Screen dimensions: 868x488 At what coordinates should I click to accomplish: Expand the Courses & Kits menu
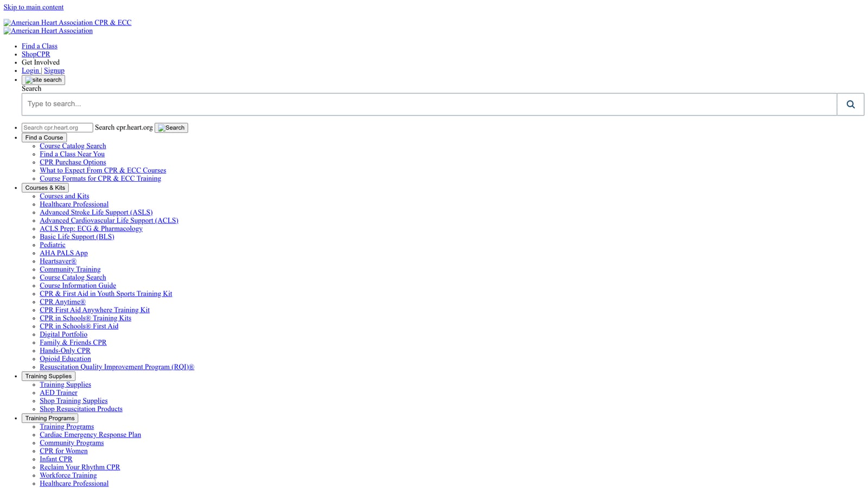(45, 188)
